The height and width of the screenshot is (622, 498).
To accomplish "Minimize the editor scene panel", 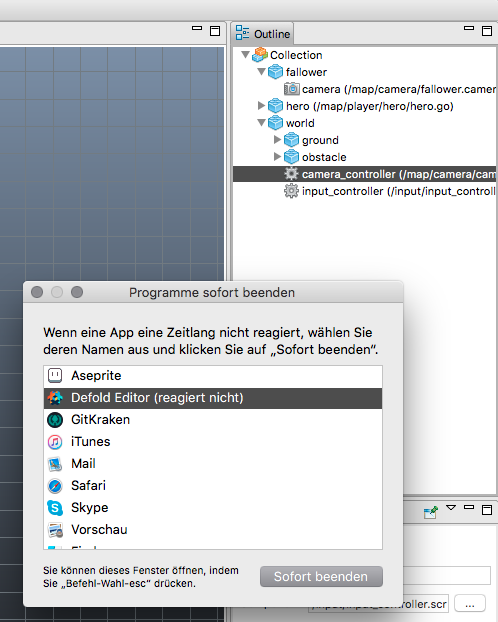I will coord(197,28).
